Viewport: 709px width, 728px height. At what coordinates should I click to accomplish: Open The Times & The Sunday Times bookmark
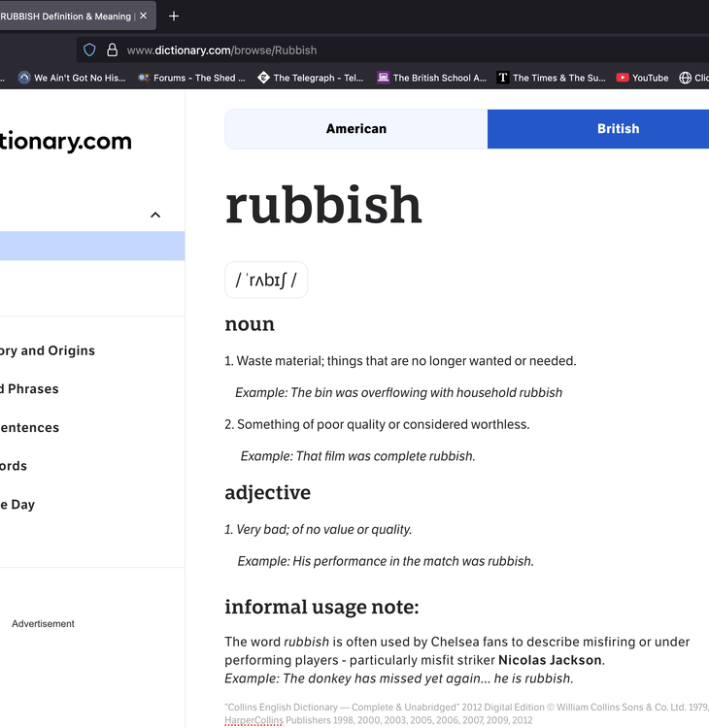pyautogui.click(x=551, y=78)
